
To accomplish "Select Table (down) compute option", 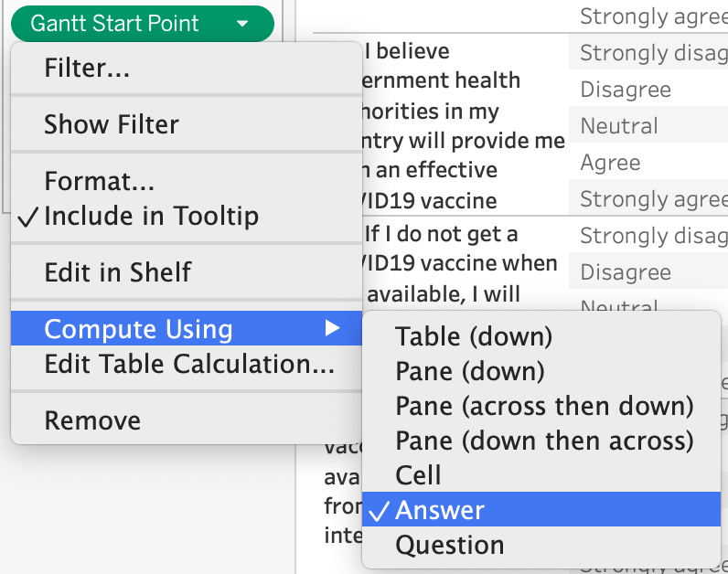I will tap(474, 336).
